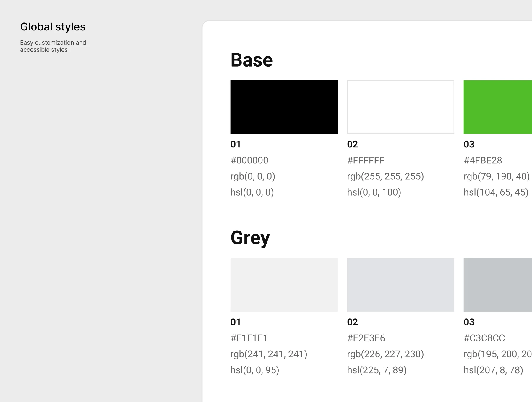Select the hsl(225, 7, 89) value
Screen dimensions: 532x402
click(x=377, y=370)
